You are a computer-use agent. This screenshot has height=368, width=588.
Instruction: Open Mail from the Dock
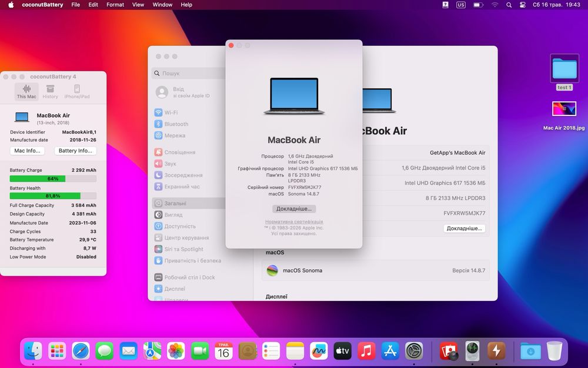click(x=129, y=352)
